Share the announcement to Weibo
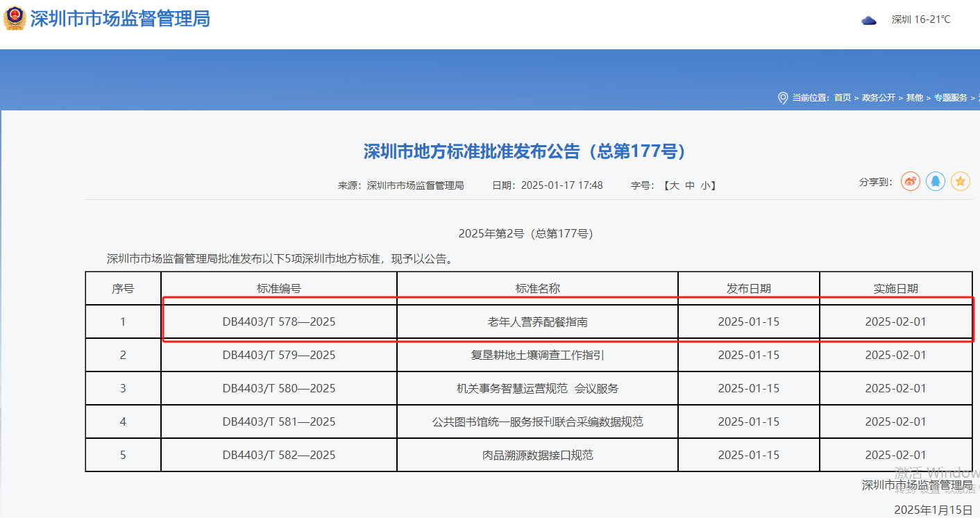The image size is (980, 518). point(910,182)
